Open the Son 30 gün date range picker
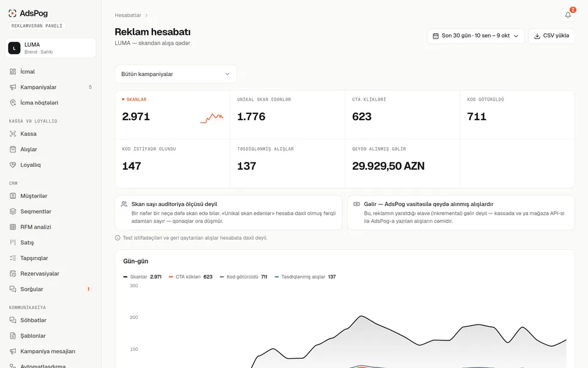Viewport: 588px width, 368px height. pyautogui.click(x=475, y=36)
